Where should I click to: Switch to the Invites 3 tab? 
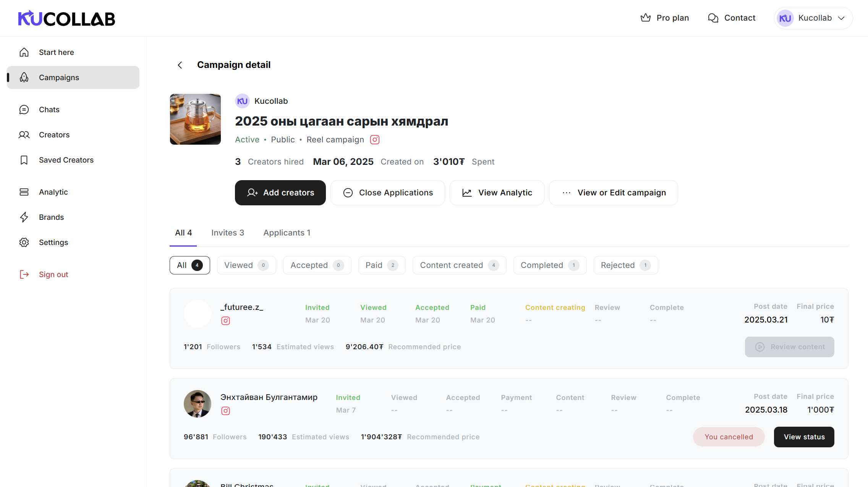point(228,233)
